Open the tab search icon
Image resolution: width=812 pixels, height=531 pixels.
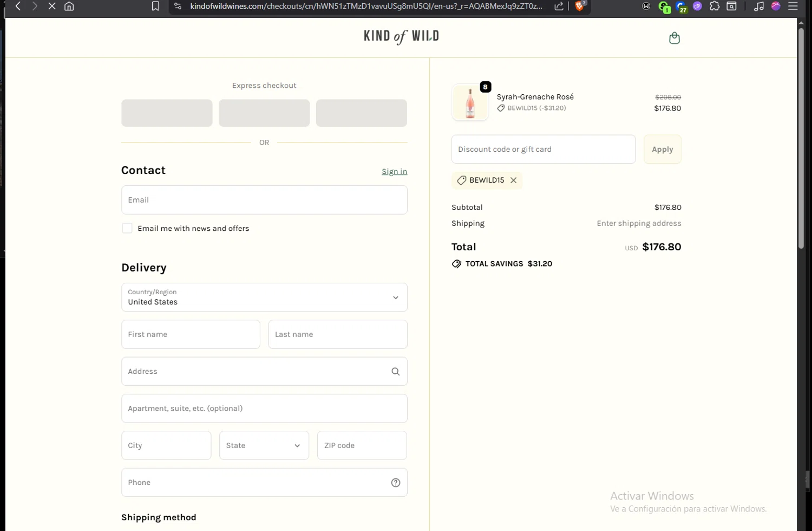coord(731,6)
